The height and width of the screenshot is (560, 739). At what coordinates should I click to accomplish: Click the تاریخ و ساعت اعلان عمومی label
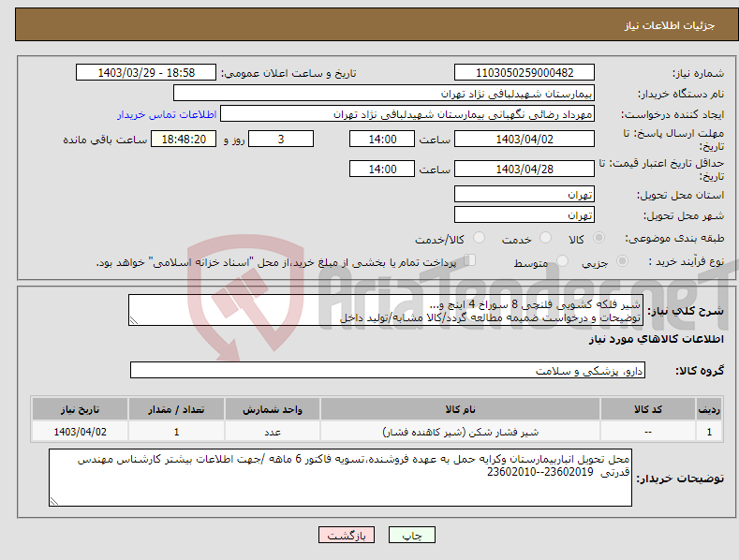tap(288, 73)
